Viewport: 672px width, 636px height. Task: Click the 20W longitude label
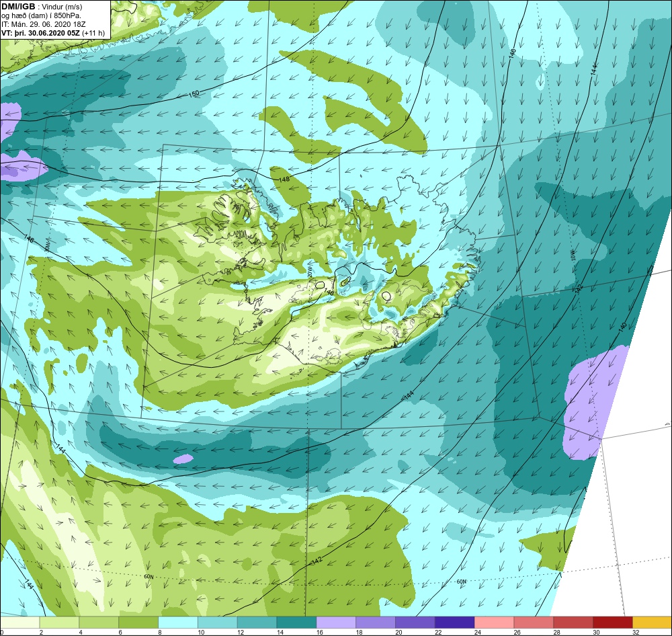[310, 270]
